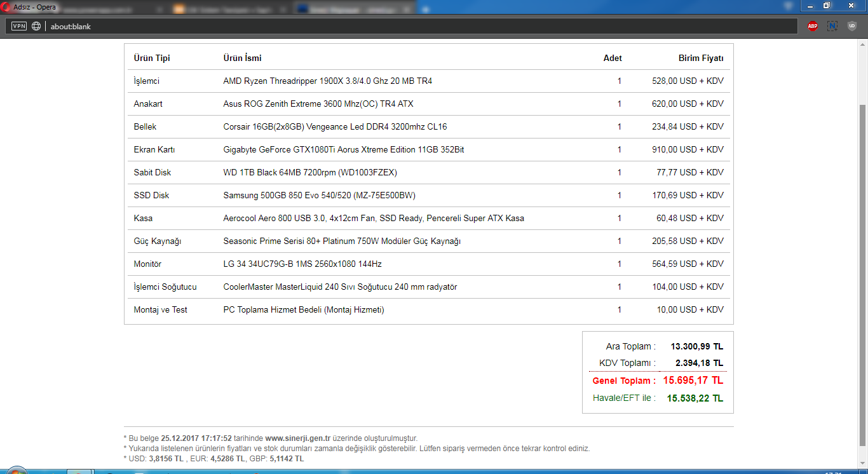Select the 'Ekran Kartı' product type cell

tap(154, 149)
